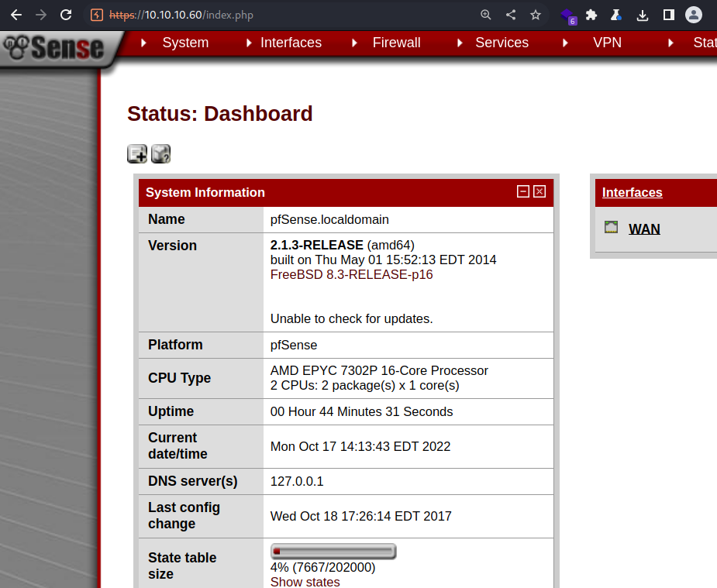Click the last config change date value
The height and width of the screenshot is (588, 717).
click(x=360, y=516)
